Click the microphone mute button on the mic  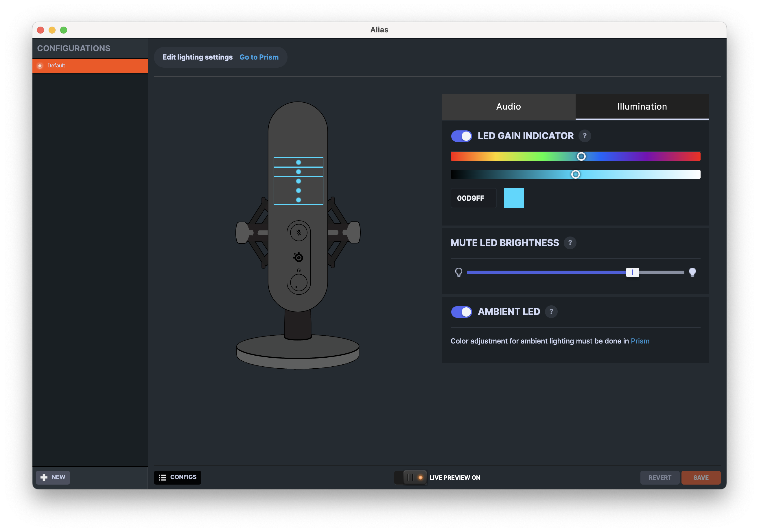299,233
